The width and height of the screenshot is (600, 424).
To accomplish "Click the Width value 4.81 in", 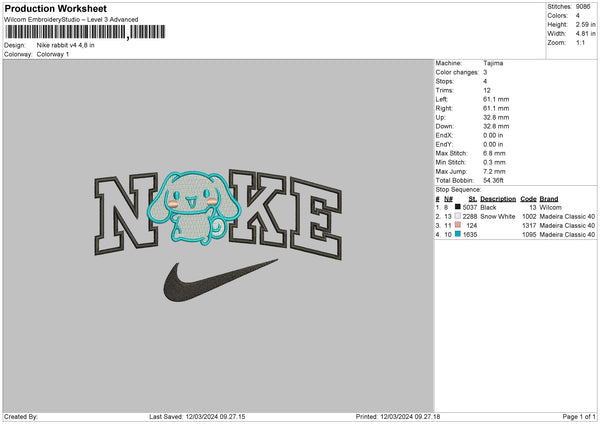I will coord(585,34).
